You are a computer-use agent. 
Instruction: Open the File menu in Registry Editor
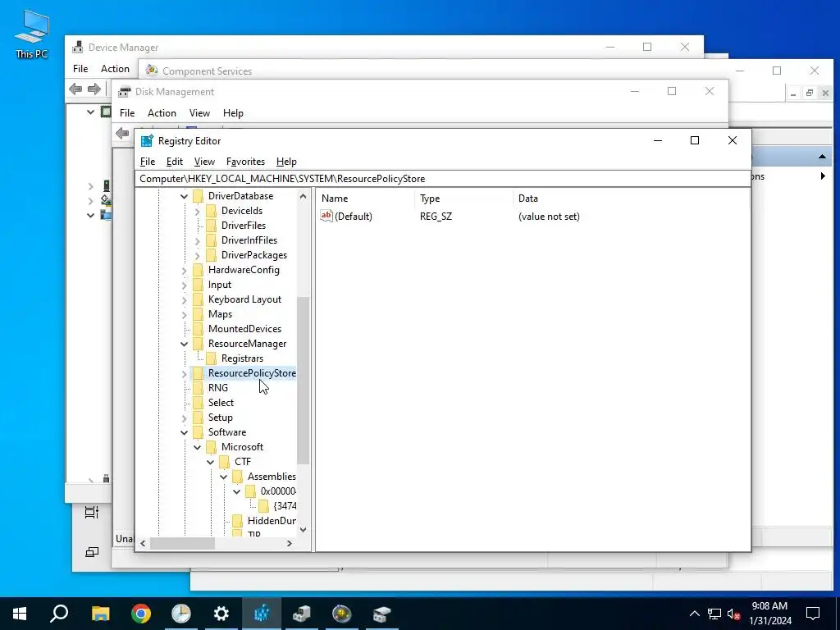148,162
